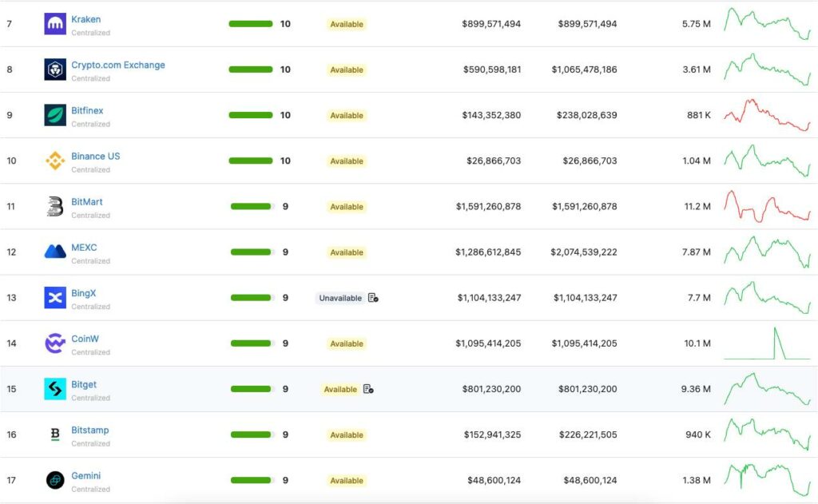Click the Available badge in CoinW row
818x504 pixels.
coord(347,343)
